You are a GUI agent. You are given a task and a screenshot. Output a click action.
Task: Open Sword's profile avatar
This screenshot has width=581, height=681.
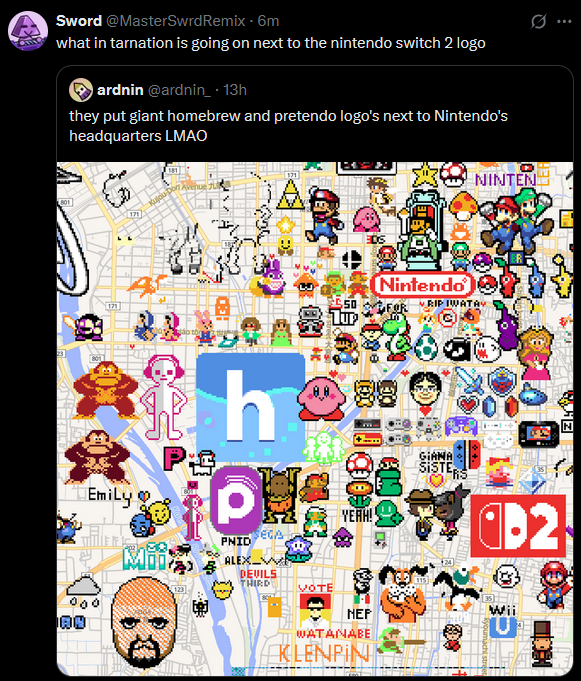(x=28, y=30)
